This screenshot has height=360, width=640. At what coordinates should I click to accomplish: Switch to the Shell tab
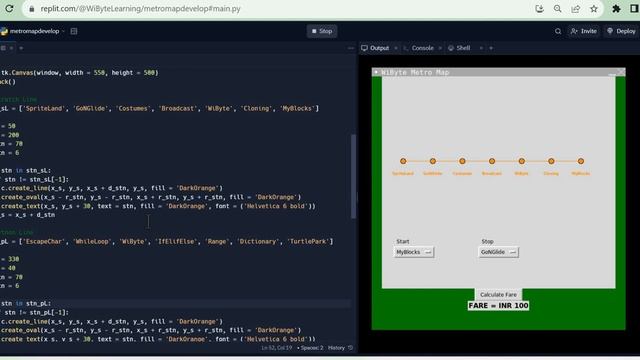[459, 48]
